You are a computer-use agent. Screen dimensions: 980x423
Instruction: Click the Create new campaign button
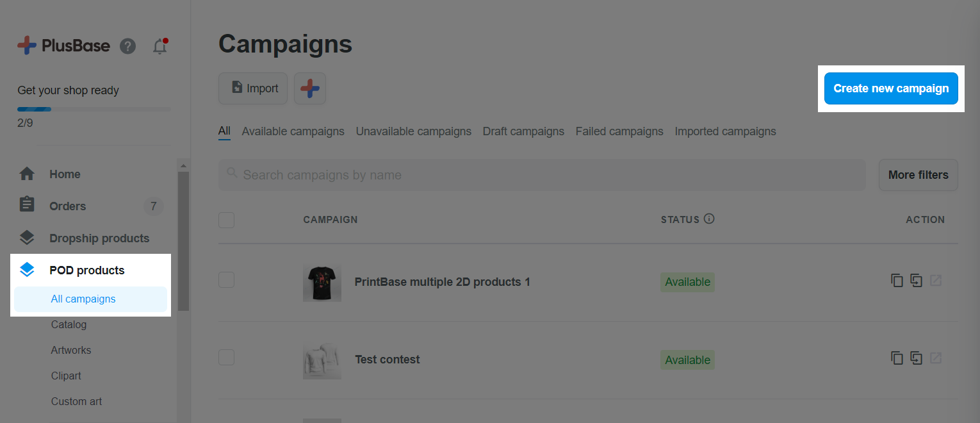click(x=891, y=88)
